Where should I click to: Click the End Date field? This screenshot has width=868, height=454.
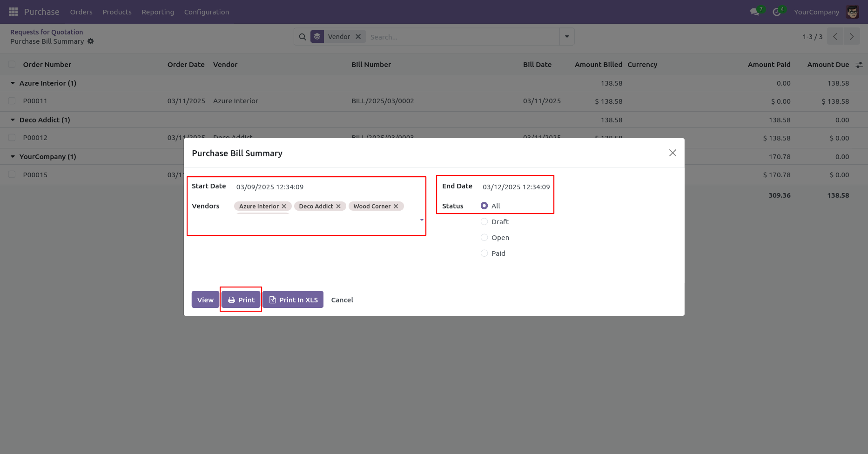pyautogui.click(x=516, y=187)
